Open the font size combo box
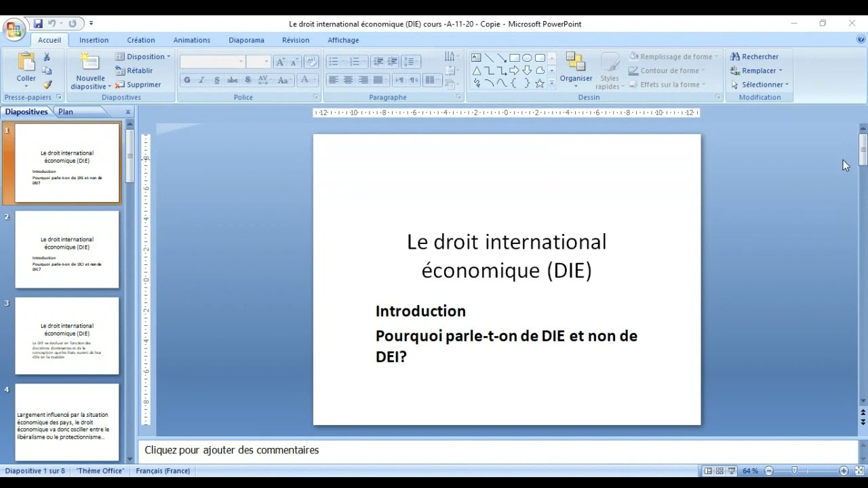 (x=258, y=62)
